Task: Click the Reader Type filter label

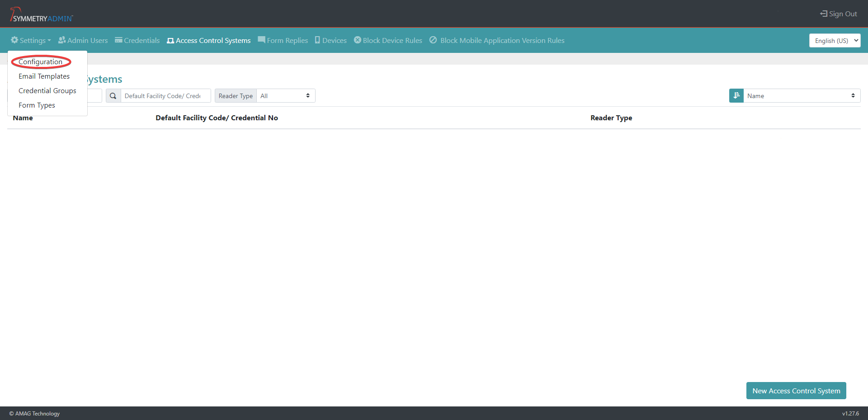Action: (236, 96)
